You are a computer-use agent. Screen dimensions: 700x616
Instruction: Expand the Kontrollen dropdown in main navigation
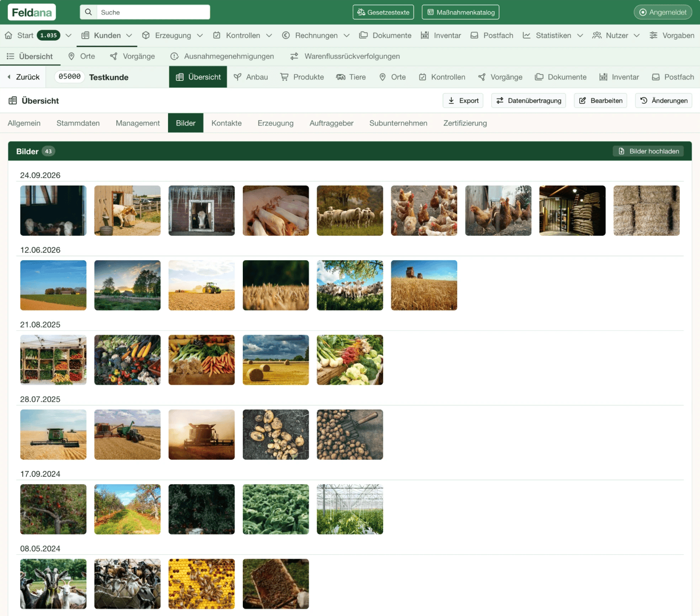click(269, 35)
